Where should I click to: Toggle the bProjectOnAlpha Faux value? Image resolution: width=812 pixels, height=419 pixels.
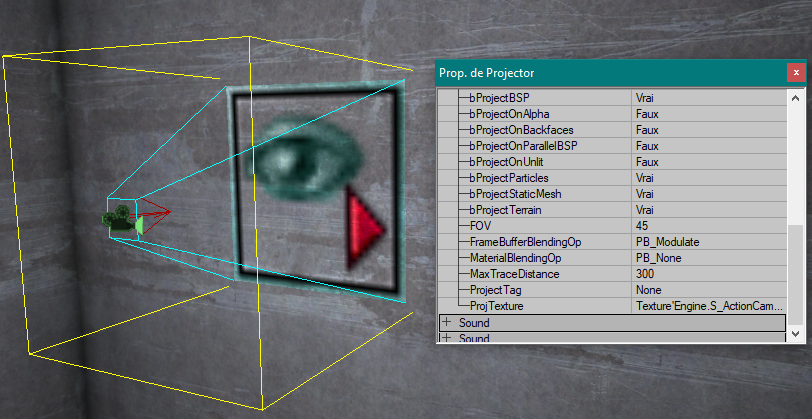(709, 113)
